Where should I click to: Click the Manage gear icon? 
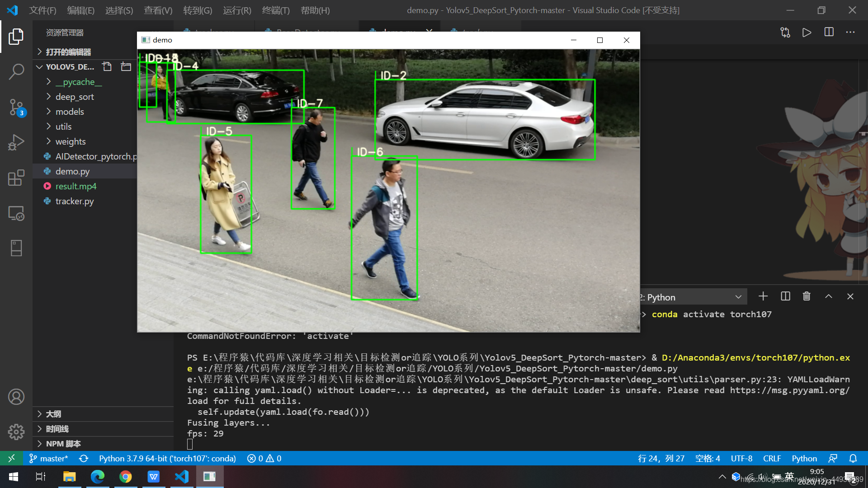click(x=16, y=432)
